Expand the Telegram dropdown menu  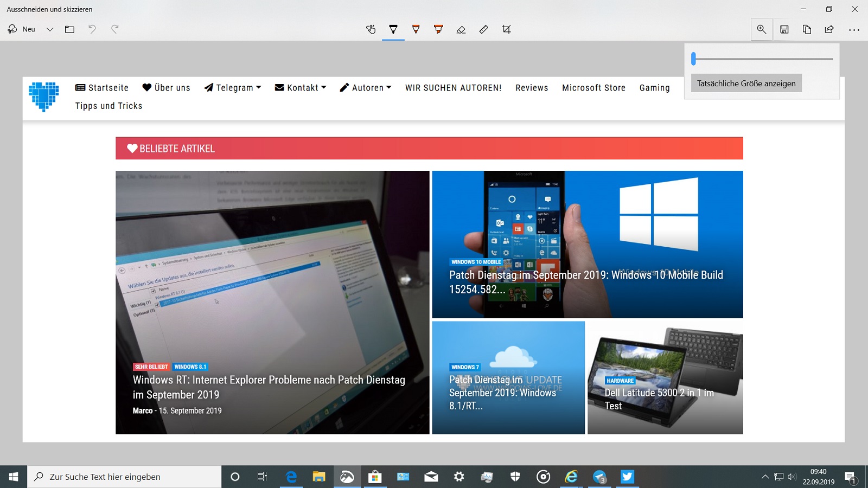pyautogui.click(x=233, y=88)
